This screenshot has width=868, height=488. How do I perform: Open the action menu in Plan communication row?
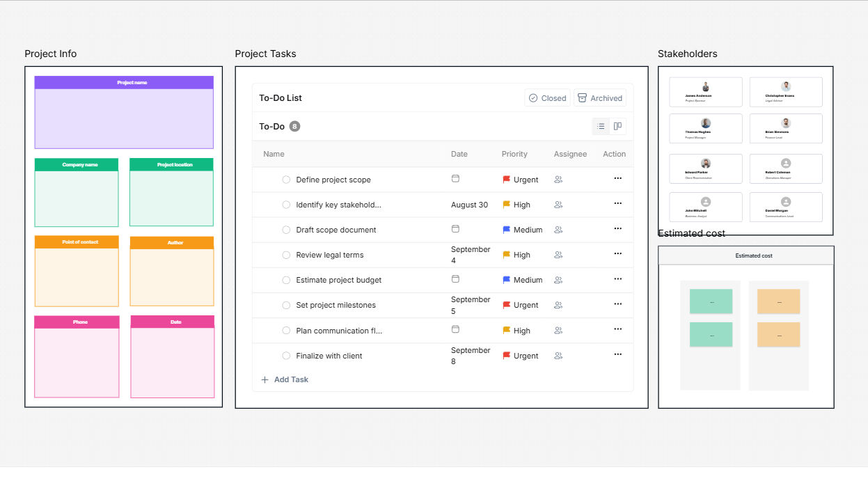pos(617,329)
